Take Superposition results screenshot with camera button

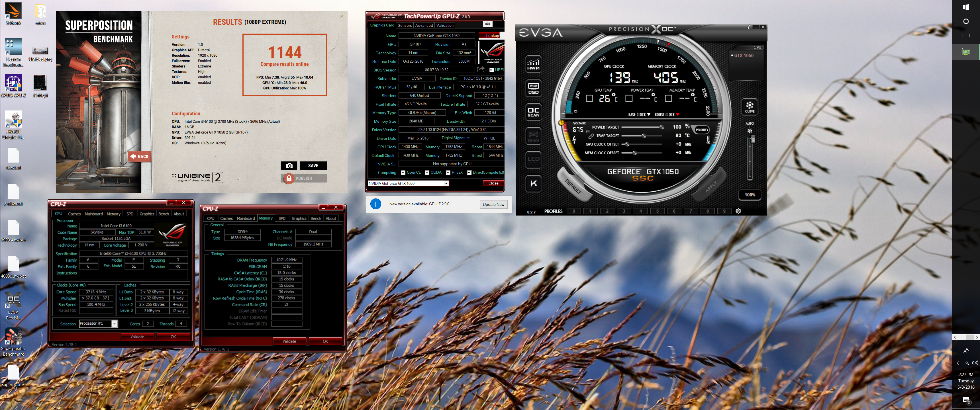[x=289, y=165]
